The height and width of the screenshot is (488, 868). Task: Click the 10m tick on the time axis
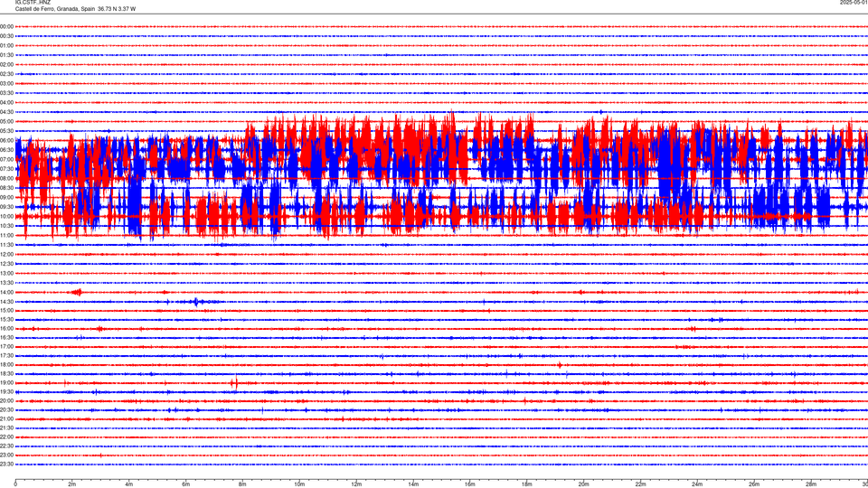(299, 484)
